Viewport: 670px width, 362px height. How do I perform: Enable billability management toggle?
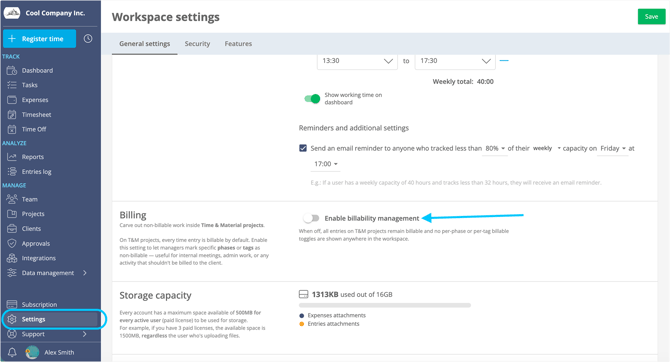(311, 218)
